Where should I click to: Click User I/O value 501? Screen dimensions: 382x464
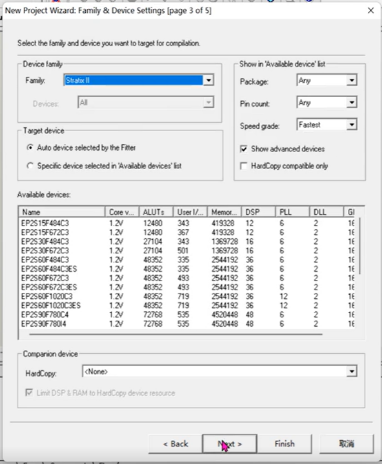click(183, 250)
